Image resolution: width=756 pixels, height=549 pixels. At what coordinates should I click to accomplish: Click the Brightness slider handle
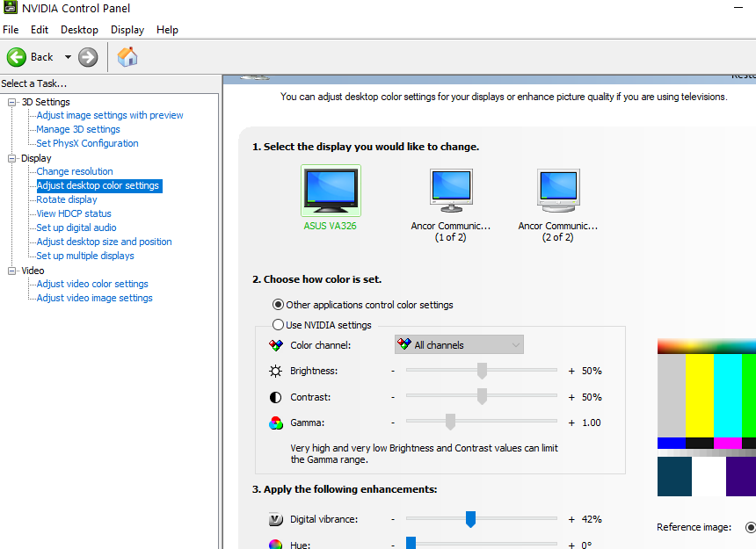pos(482,371)
